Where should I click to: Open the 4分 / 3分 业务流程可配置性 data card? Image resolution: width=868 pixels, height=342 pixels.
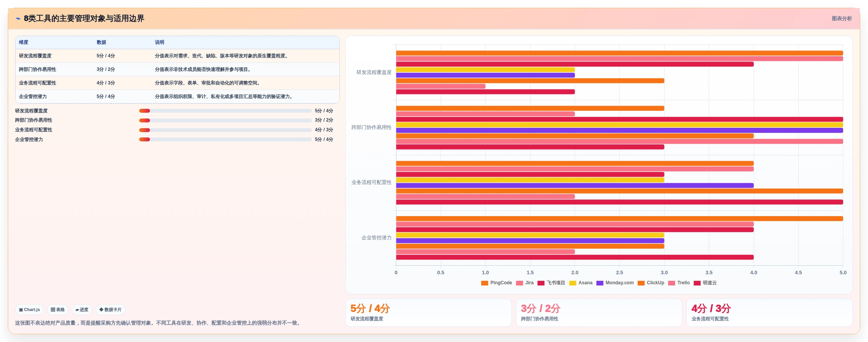pyautogui.click(x=770, y=313)
